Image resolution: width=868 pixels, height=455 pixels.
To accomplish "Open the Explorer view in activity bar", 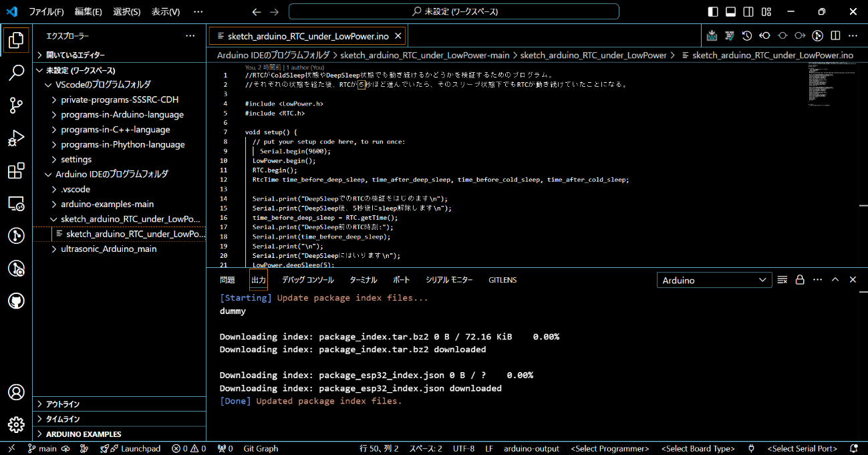I will 16,40.
